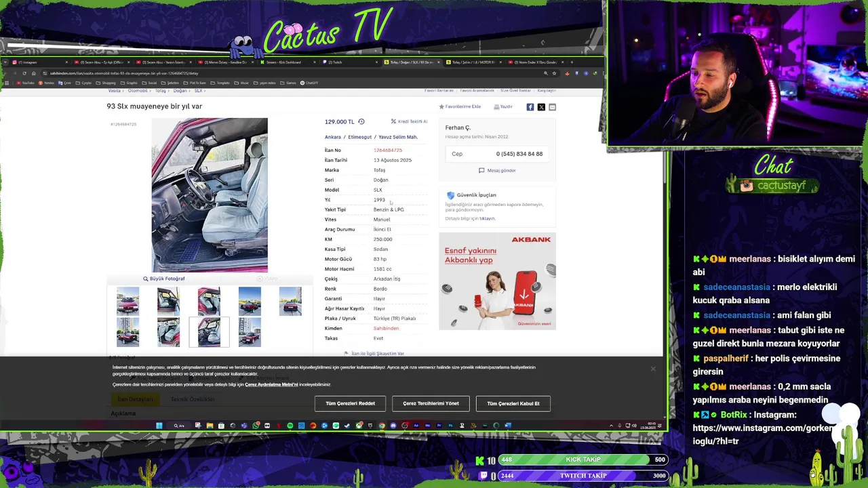Open the yayın video bookmarks folder
Screen dimensions: 868x488
click(265, 83)
